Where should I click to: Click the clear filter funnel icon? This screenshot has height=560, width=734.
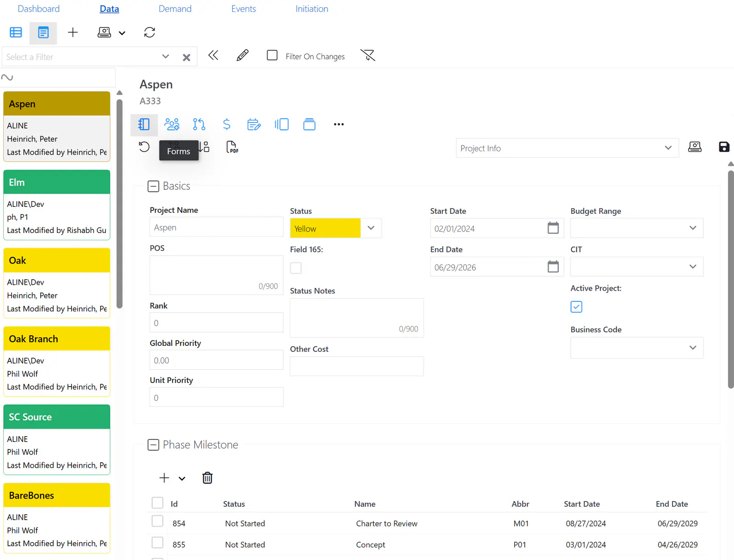click(368, 55)
